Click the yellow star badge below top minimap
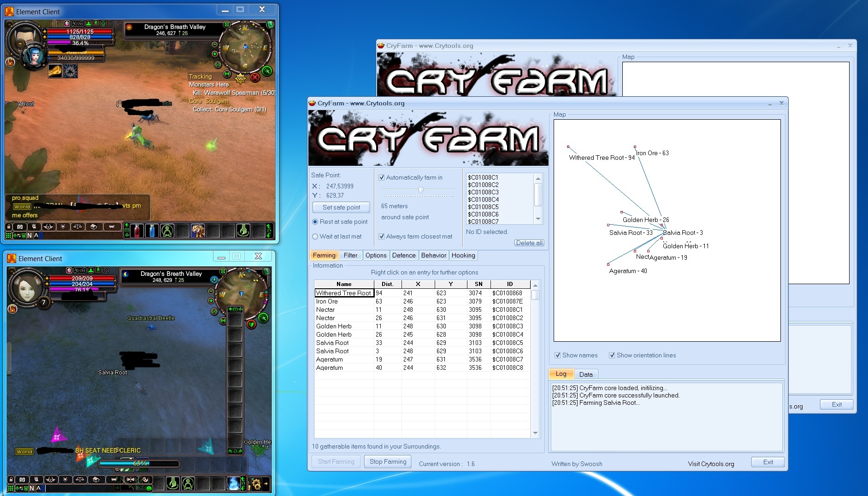 tap(240, 78)
